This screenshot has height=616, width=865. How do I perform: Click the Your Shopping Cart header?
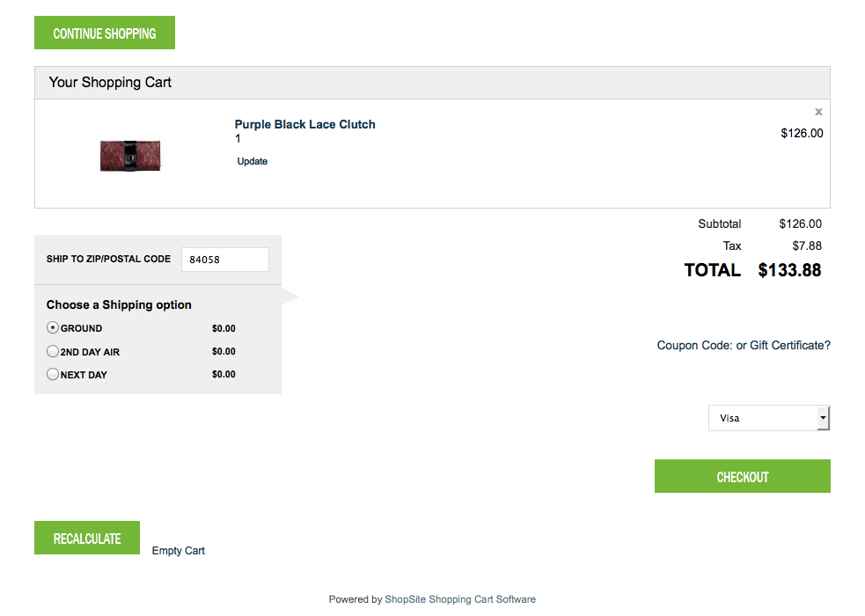110,83
